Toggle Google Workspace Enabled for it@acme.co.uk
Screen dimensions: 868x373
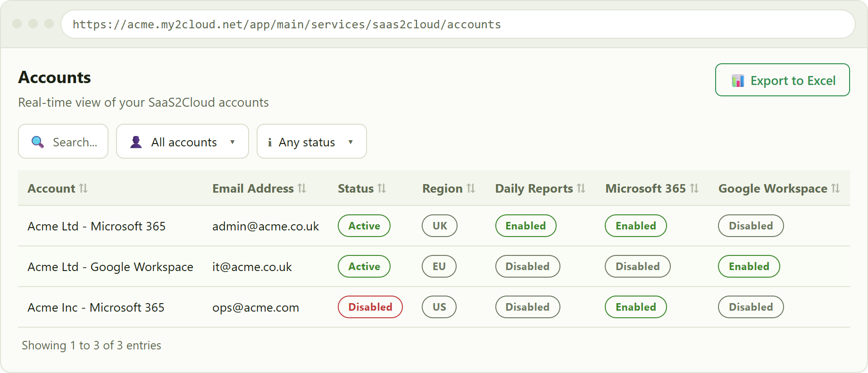click(749, 266)
